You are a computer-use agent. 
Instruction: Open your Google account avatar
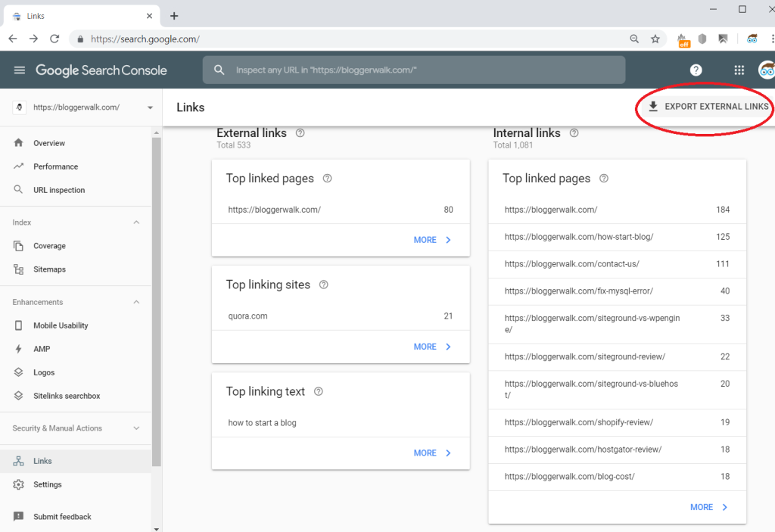(766, 70)
